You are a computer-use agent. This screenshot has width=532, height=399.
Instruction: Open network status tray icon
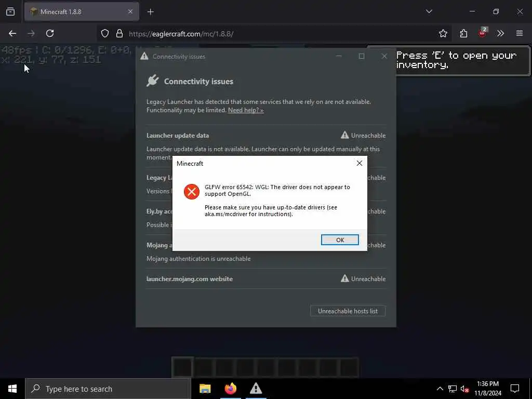[x=453, y=389]
